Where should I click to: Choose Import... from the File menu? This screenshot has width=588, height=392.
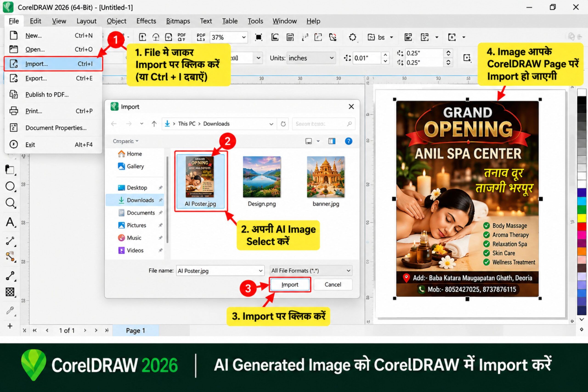(x=53, y=64)
